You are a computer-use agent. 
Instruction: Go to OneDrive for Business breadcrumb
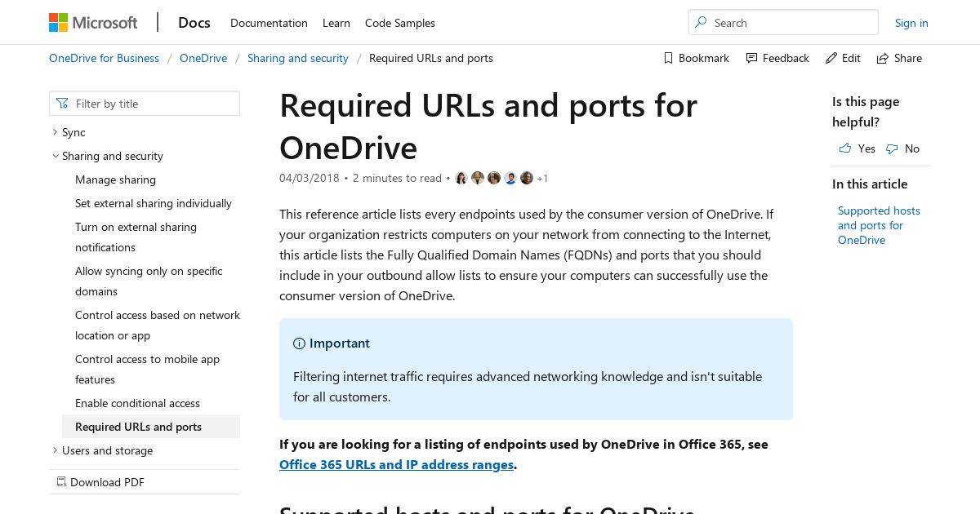pos(104,58)
